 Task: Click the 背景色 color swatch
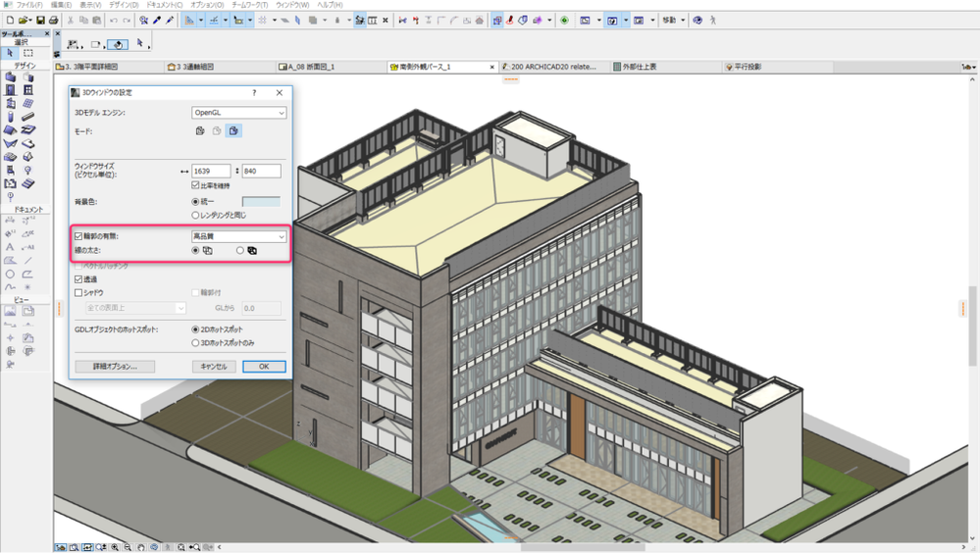coord(261,201)
